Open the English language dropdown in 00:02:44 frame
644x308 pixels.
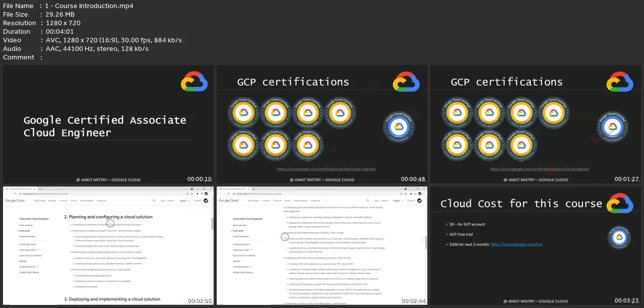click(x=398, y=201)
